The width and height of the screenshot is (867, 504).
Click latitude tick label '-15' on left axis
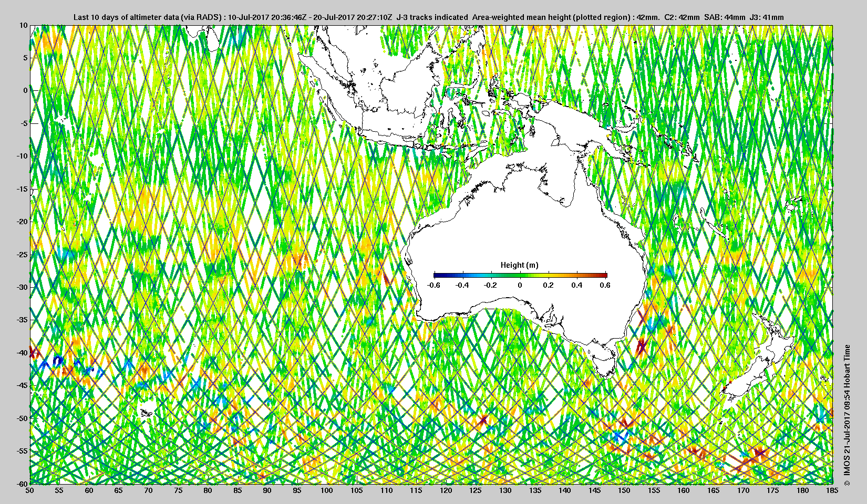[x=22, y=189]
